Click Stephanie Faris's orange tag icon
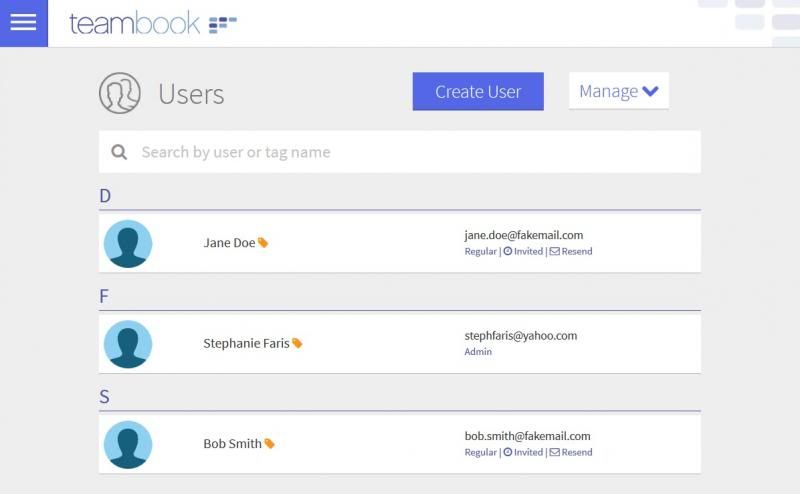 coord(297,343)
